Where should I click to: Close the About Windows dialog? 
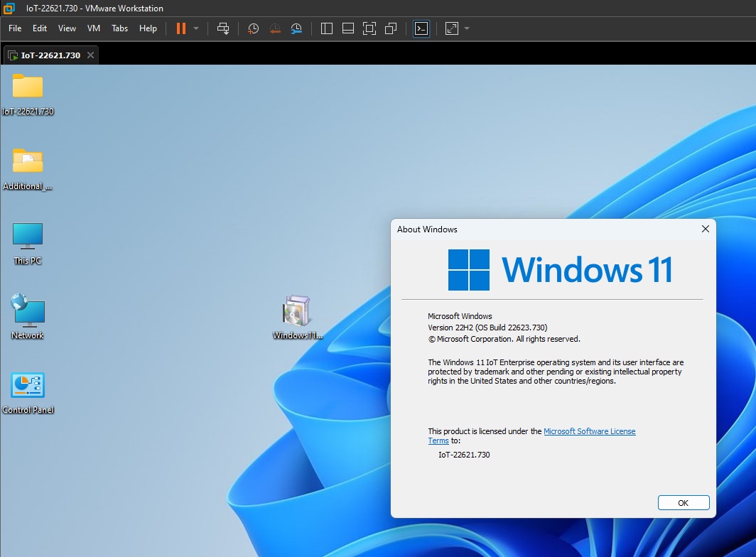coord(706,229)
